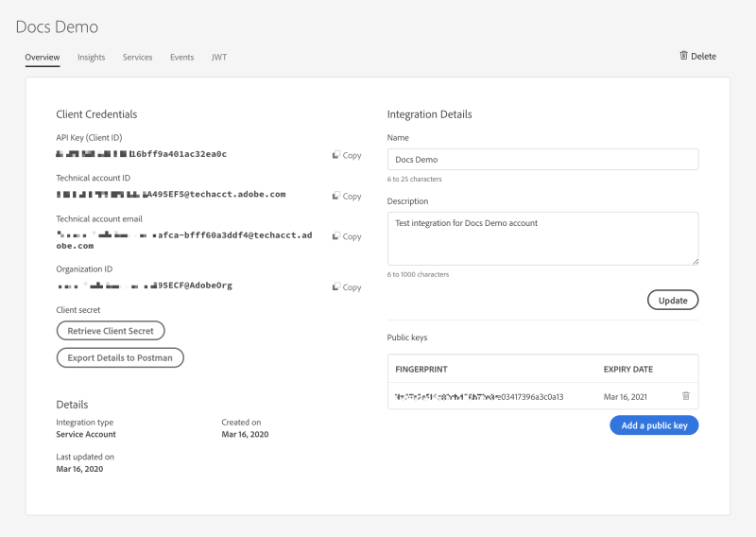The height and width of the screenshot is (537, 756).
Task: Add a public key
Action: point(654,425)
